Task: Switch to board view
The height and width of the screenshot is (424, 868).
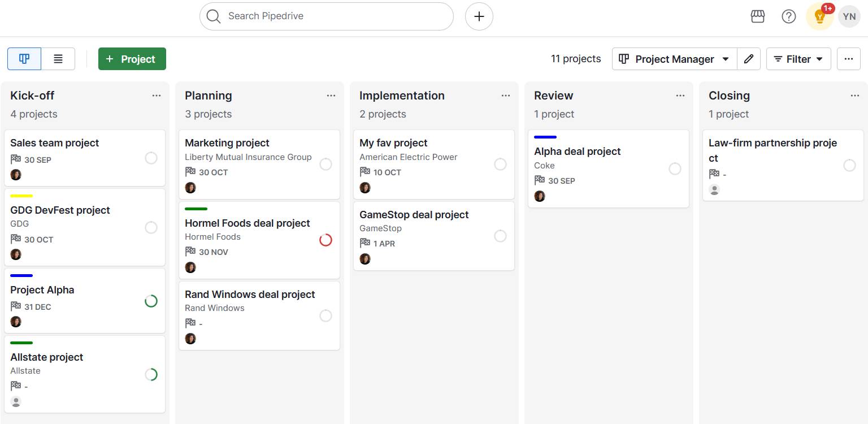Action: tap(24, 59)
